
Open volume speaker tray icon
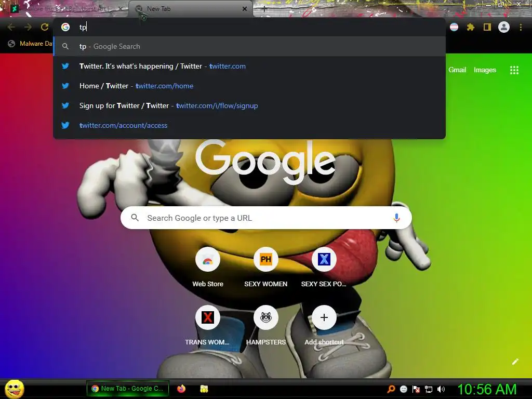tap(441, 389)
